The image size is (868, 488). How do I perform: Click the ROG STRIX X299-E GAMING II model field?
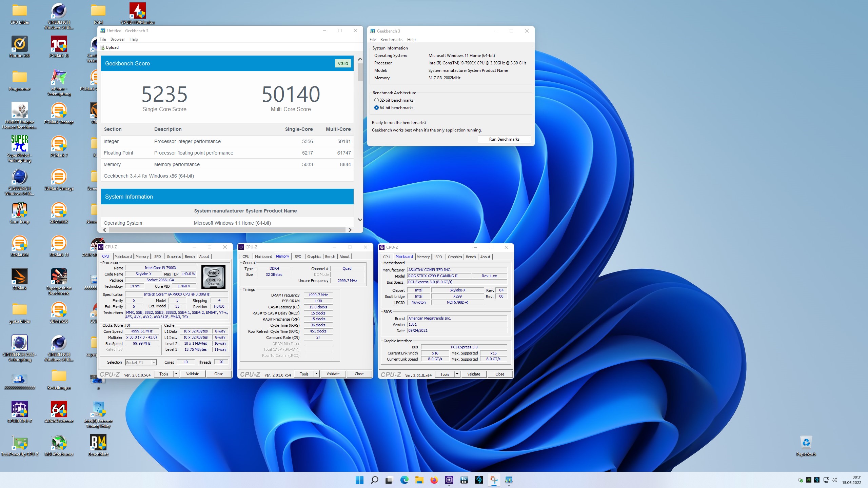(439, 276)
